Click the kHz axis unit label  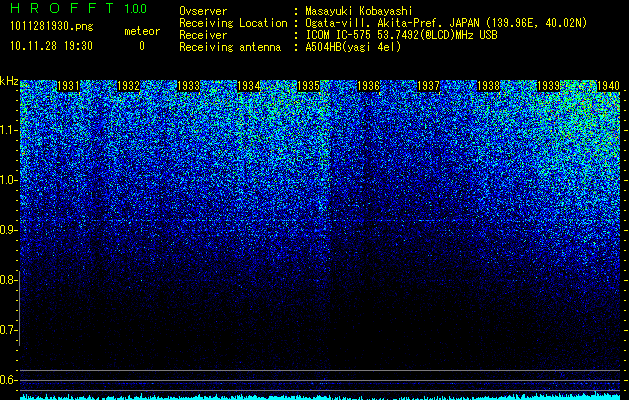9,81
